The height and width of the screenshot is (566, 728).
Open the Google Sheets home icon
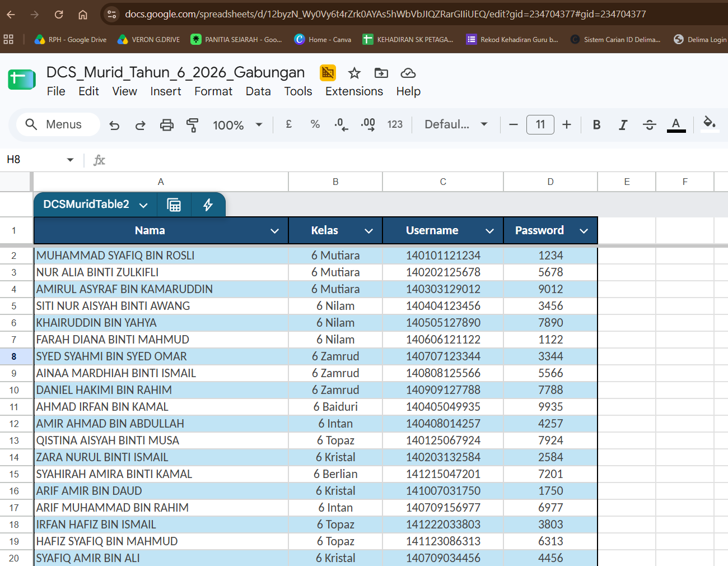coord(22,80)
